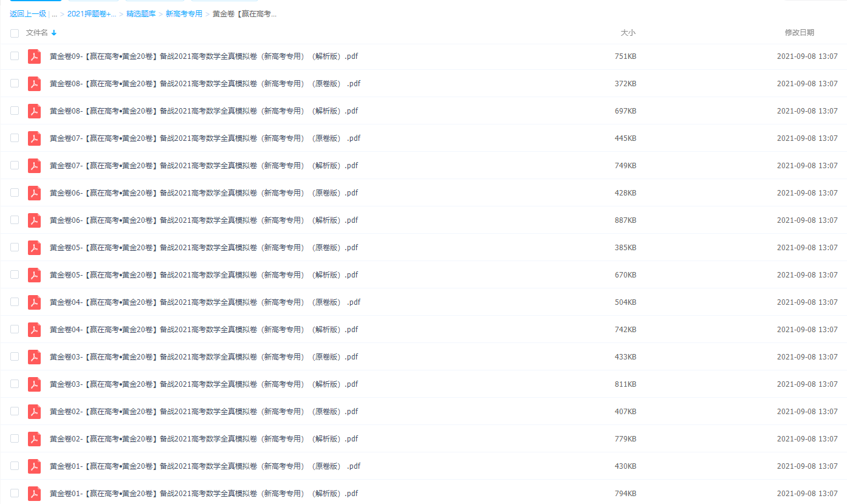The height and width of the screenshot is (504, 847).
Task: Click PDF icon of 黄金卷06 原卷版 file
Action: (x=34, y=193)
